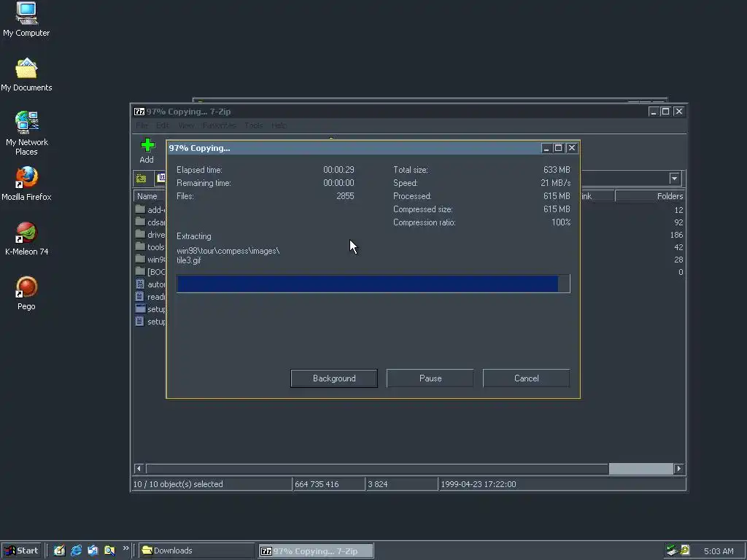Click the scrollbar left arrow in 7-Zip
This screenshot has height=560, width=747.
[139, 469]
